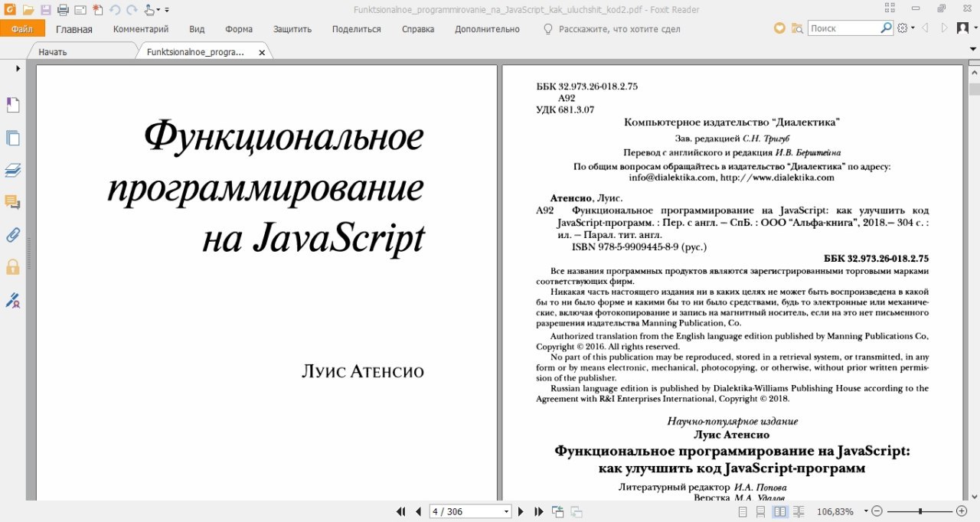
Task: Open the Защитить ribbon tab
Action: pos(292,29)
